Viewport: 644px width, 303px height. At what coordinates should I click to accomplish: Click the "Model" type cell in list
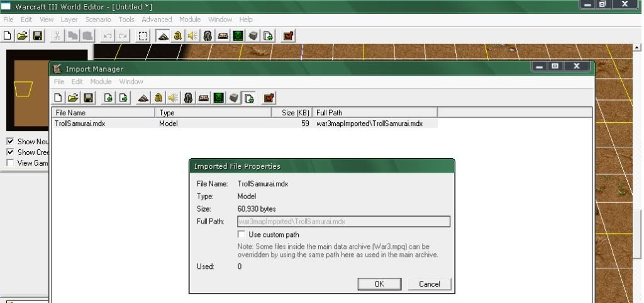[169, 123]
